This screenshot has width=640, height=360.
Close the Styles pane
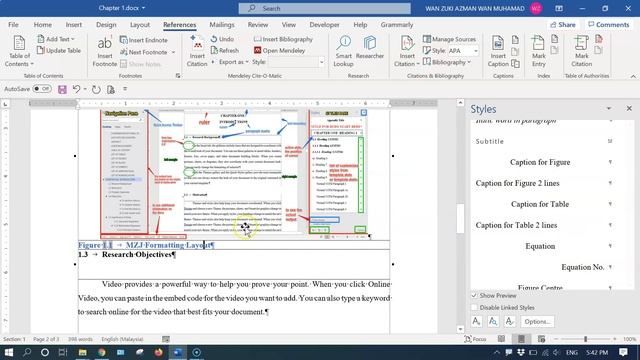click(629, 108)
